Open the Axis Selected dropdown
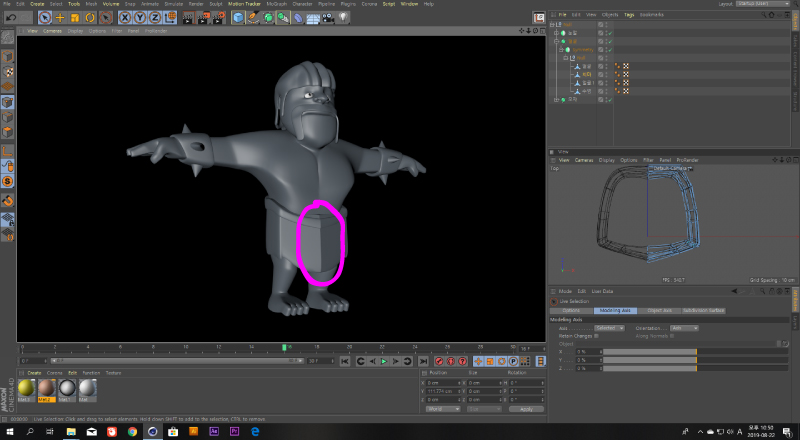 point(610,328)
